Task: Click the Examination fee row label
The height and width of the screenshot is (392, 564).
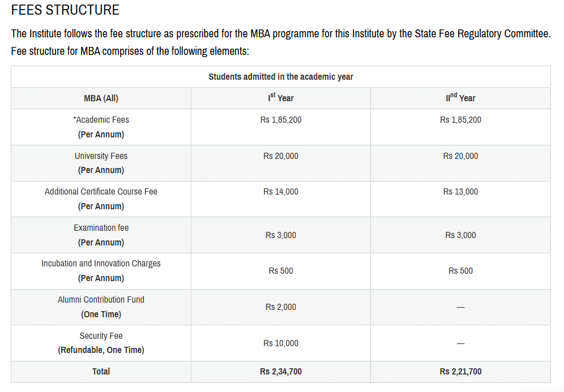Action: click(x=101, y=228)
